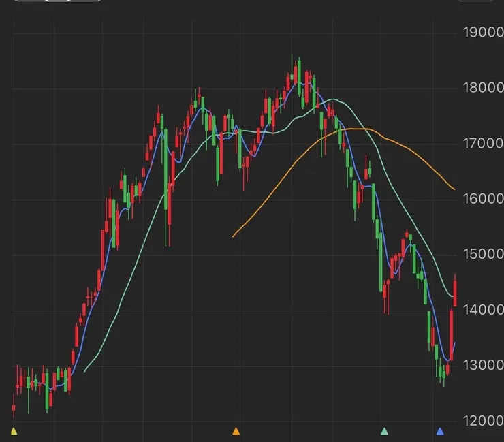This screenshot has width=504, height=442.
Task: Click the 17000 label on price axis
Action: point(482,144)
